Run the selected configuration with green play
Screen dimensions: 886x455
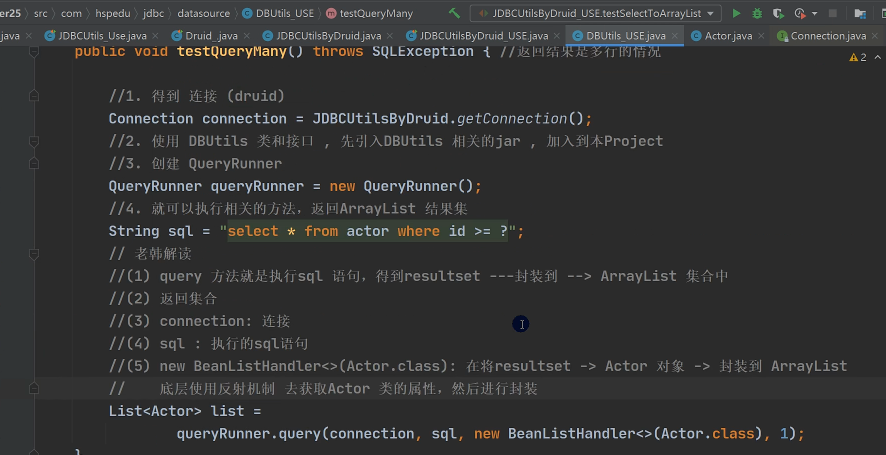736,13
